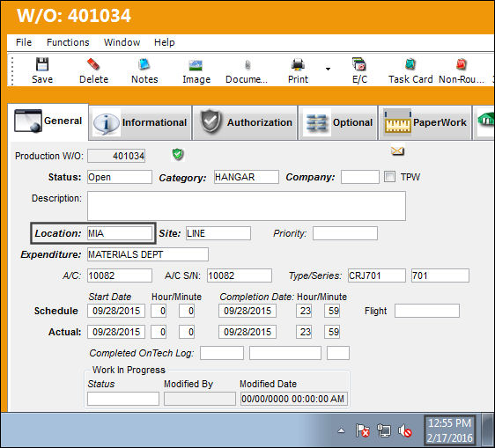Click the taskbar clock showing 12:55 PM
The height and width of the screenshot is (448, 495).
pos(449,430)
